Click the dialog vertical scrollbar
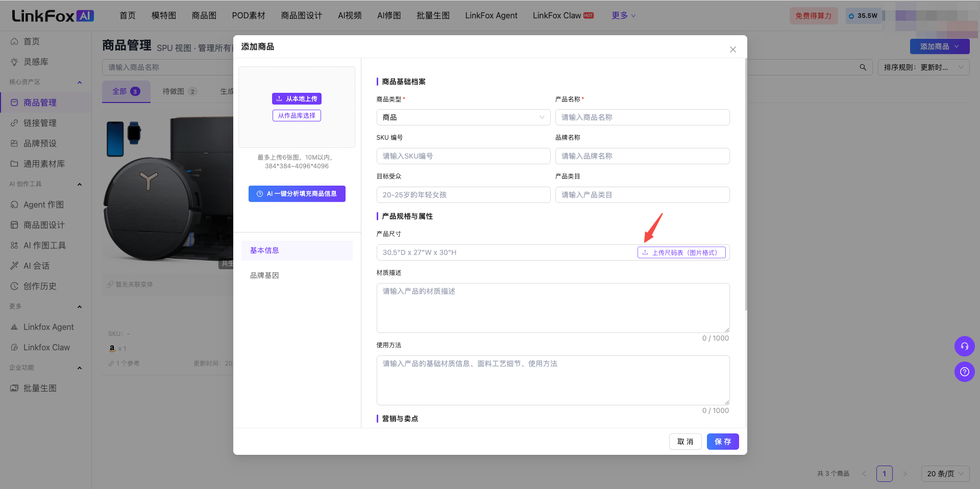The height and width of the screenshot is (489, 980). pos(746,184)
